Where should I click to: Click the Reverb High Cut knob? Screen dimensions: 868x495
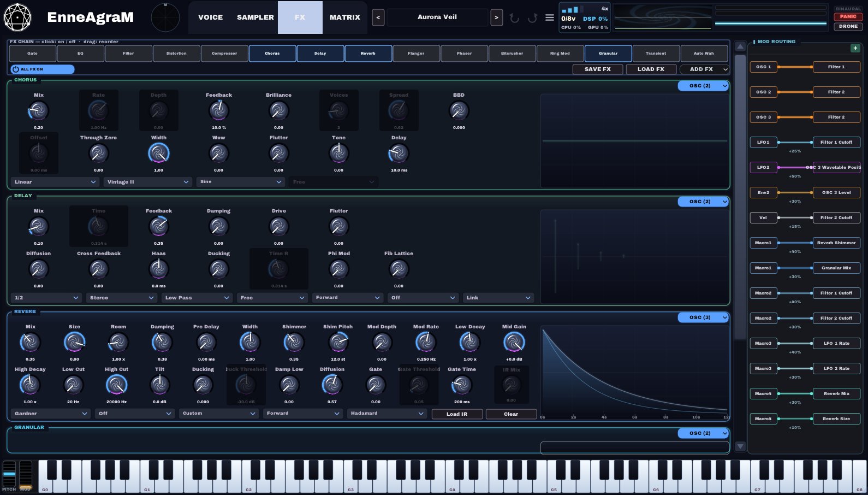116,385
